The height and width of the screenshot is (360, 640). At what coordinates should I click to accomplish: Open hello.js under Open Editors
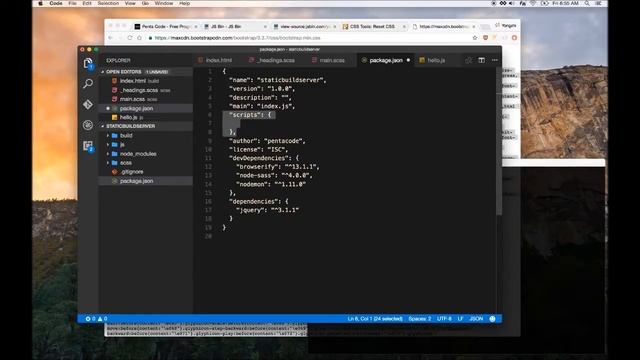point(146,118)
